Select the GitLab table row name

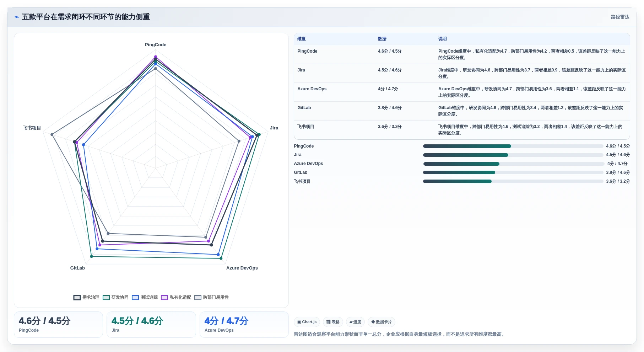[304, 108]
